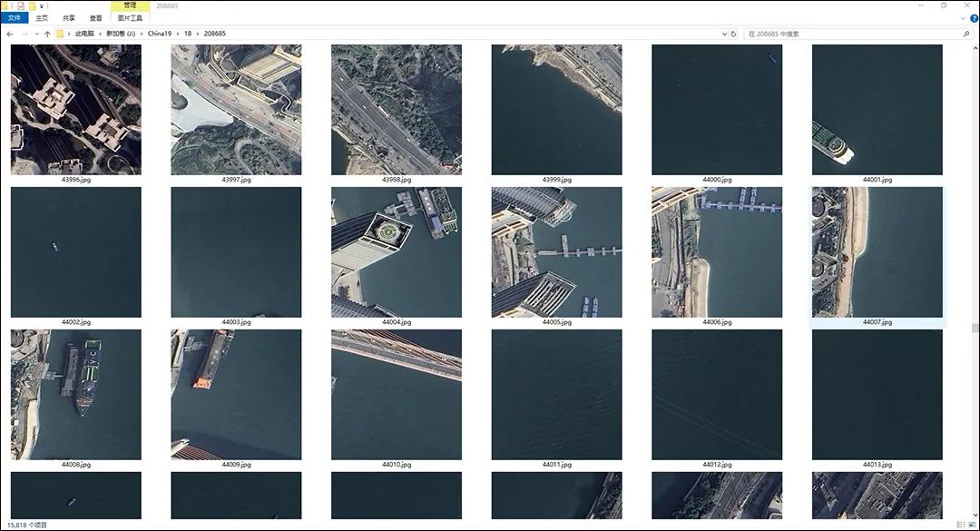Select thumbnail 43998.jpg

coord(397,110)
